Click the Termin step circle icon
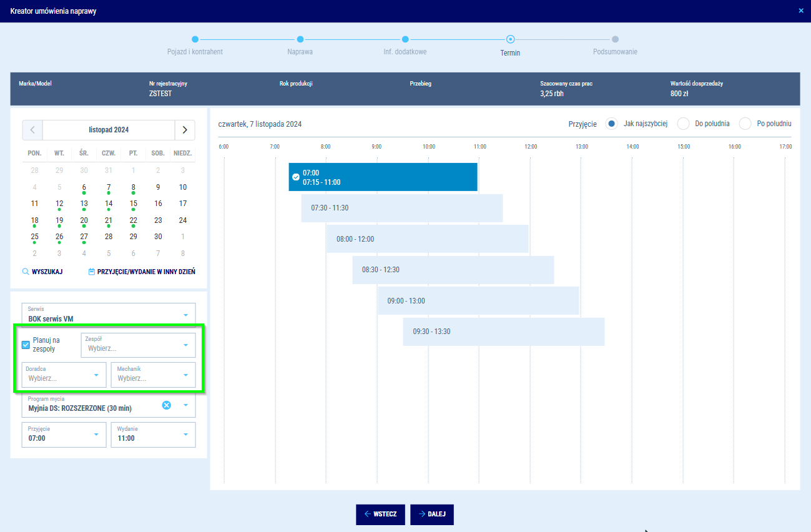This screenshot has height=532, width=811. coord(510,39)
